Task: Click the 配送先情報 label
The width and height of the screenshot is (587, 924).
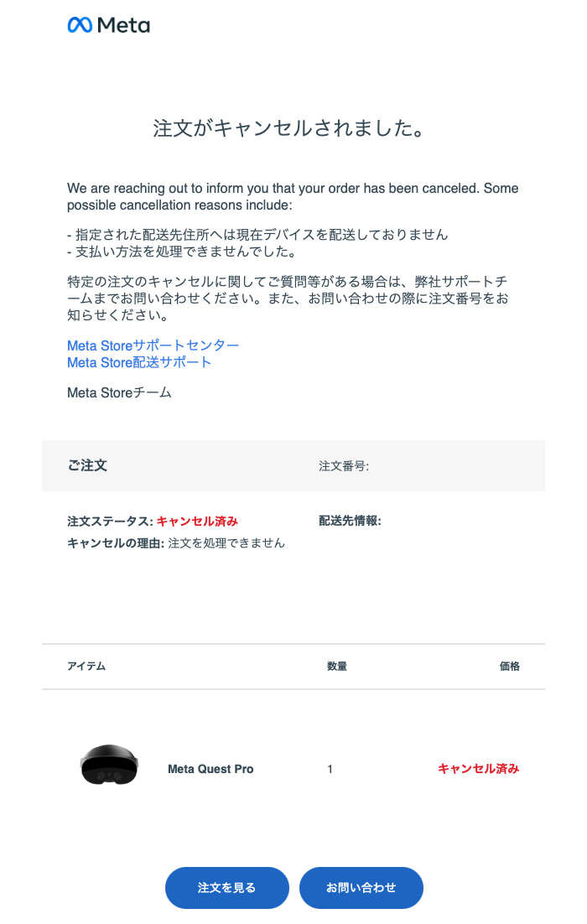Action: pyautogui.click(x=350, y=521)
